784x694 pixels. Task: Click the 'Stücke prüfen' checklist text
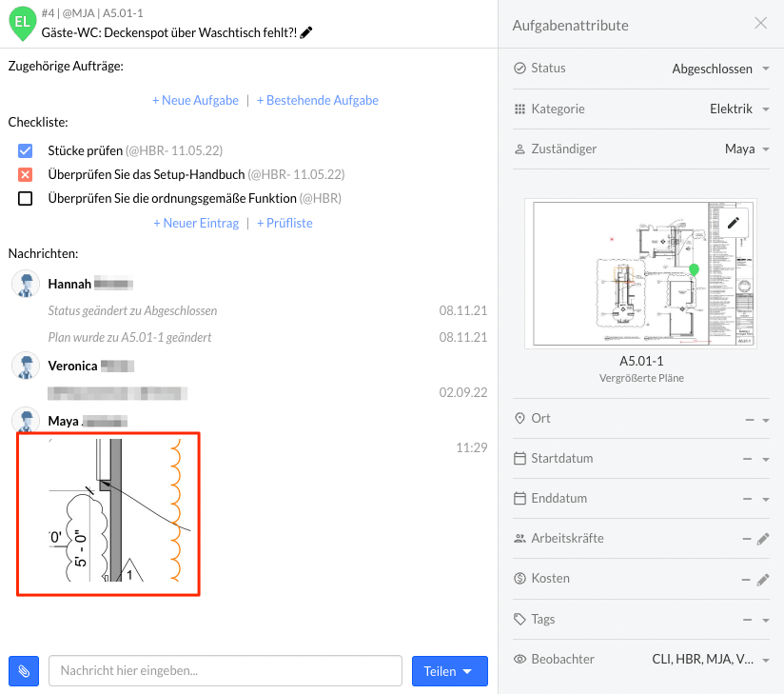click(x=86, y=150)
